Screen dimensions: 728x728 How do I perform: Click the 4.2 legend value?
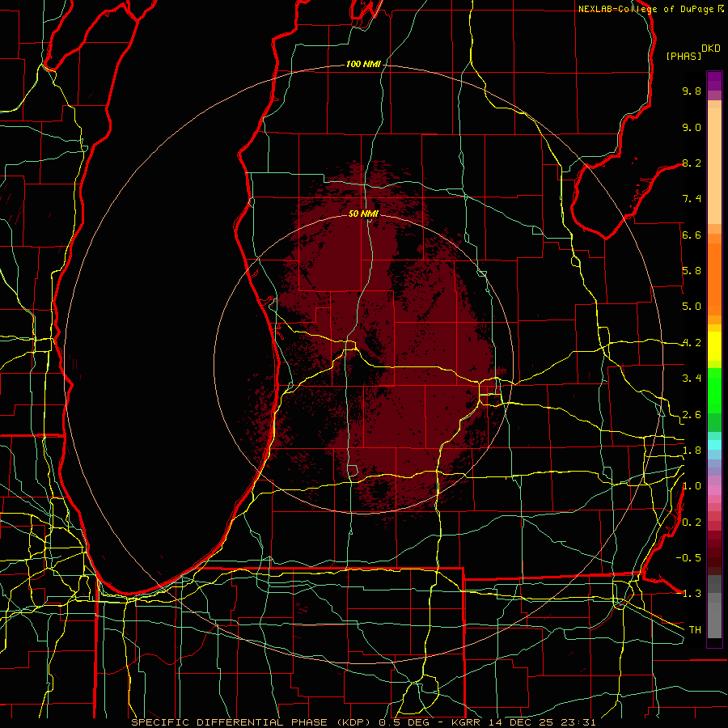[x=692, y=343]
